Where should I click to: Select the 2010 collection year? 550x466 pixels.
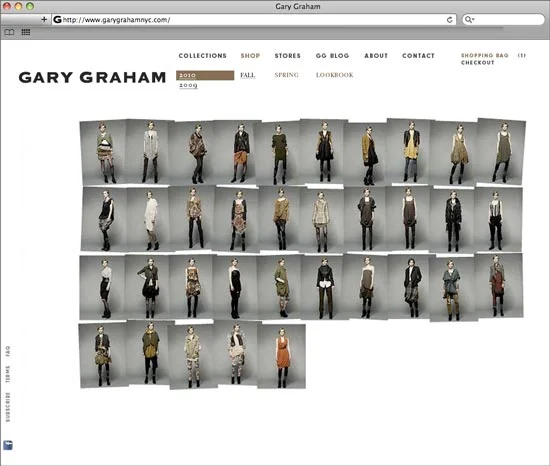205,75
